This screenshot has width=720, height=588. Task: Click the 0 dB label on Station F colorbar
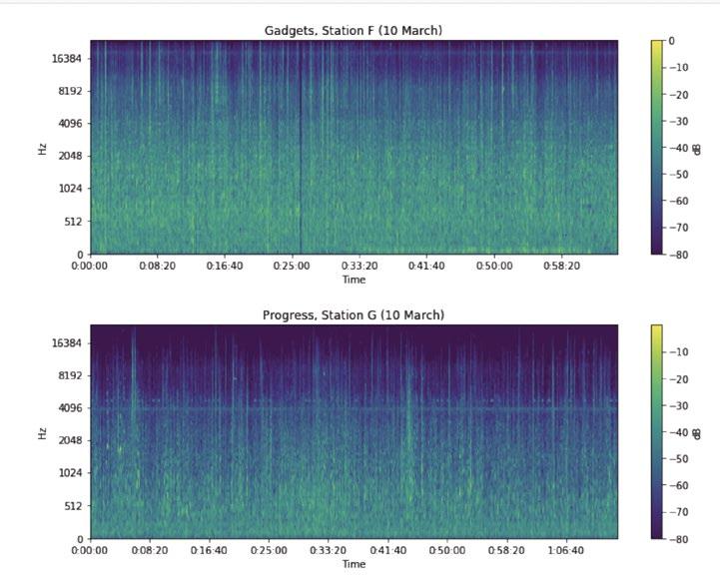pos(671,41)
